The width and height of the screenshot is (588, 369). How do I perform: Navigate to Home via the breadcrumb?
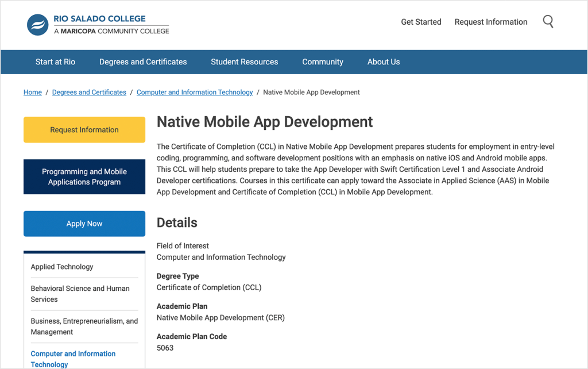pyautogui.click(x=32, y=92)
